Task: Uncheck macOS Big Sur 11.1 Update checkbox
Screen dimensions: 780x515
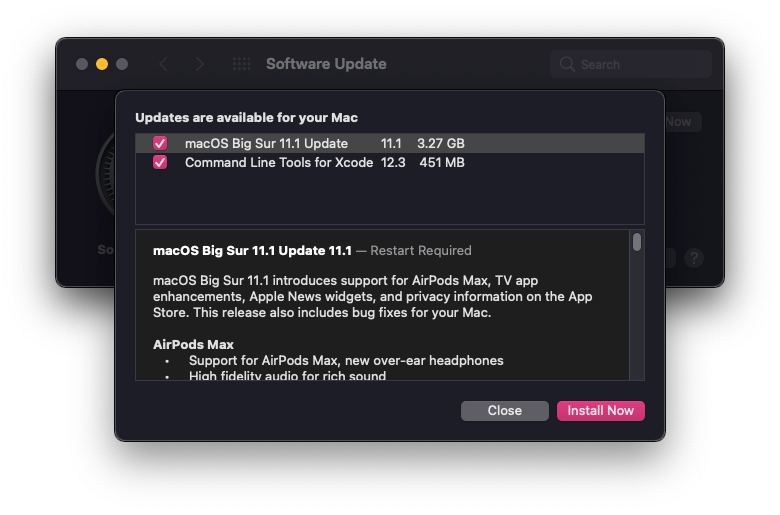Action: pos(160,143)
